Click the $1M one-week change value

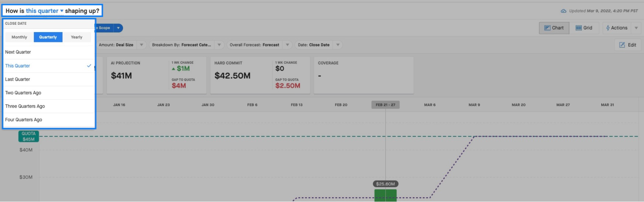tap(183, 69)
